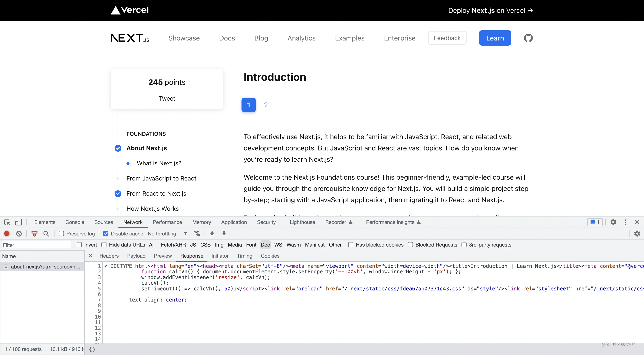Go to page 2 of Introduction
This screenshot has width=644, height=355.
pos(266,105)
